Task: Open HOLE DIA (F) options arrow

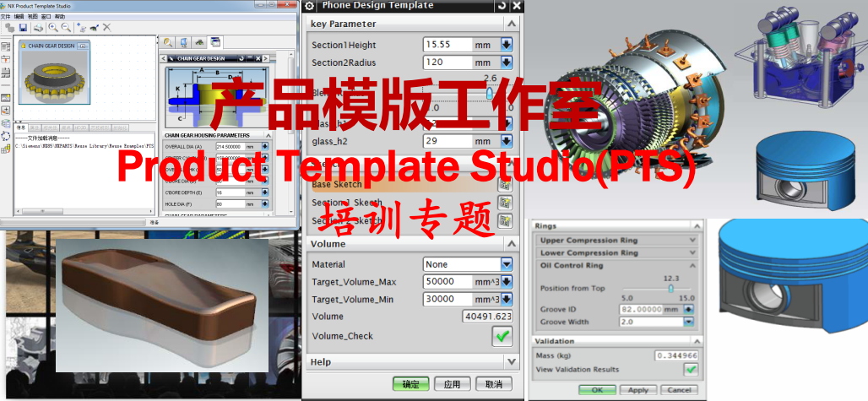Action: [x=264, y=204]
